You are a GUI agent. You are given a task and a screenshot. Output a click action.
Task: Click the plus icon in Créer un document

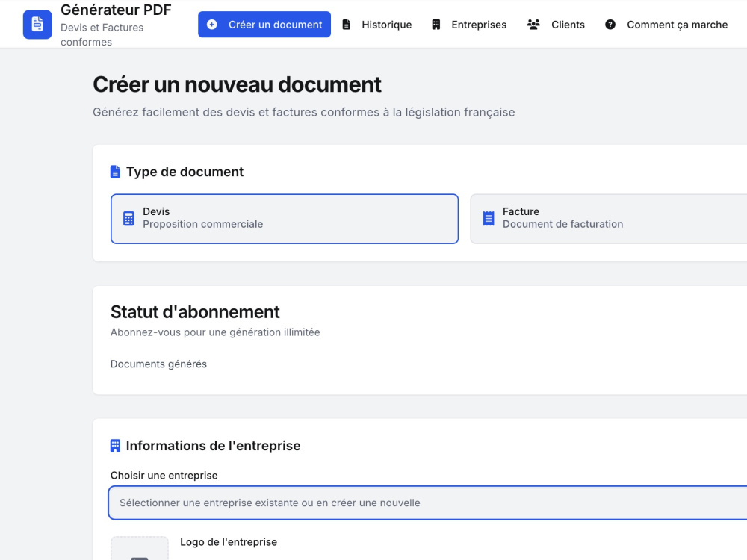212,25
